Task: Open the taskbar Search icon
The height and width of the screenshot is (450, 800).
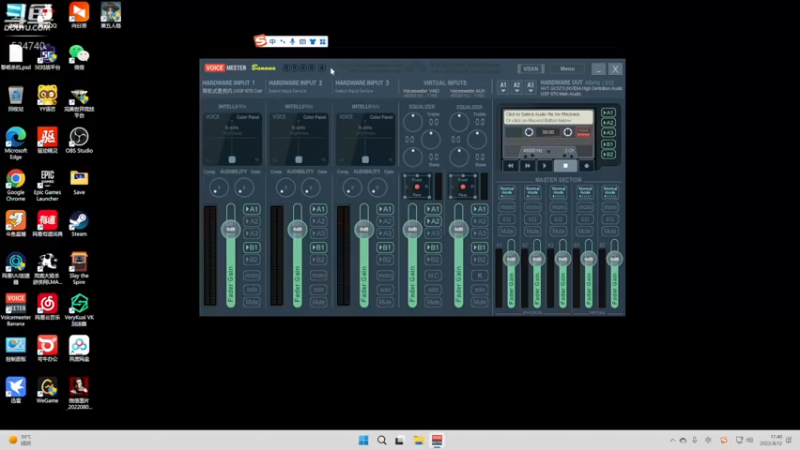Action: [382, 440]
